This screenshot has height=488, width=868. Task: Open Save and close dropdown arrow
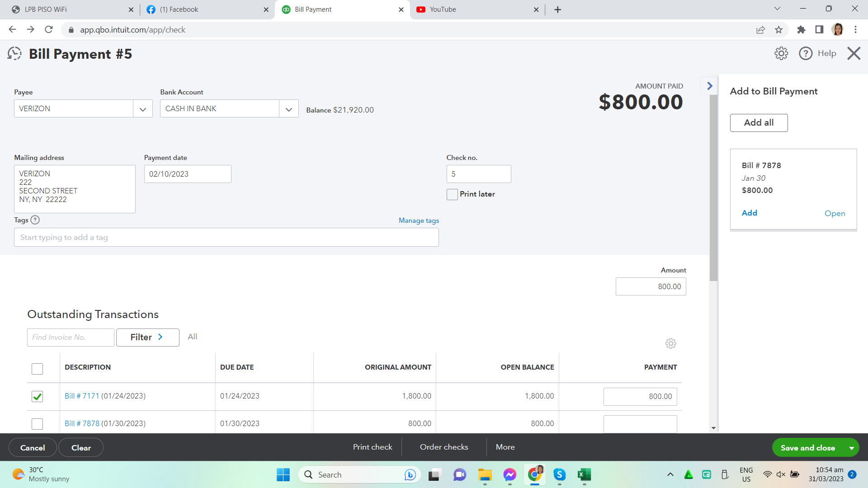click(851, 448)
